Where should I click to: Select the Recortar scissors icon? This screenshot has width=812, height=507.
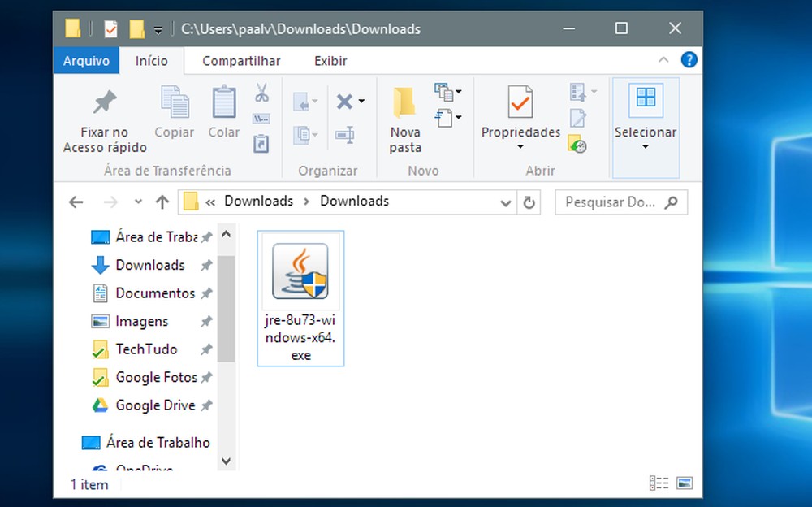pyautogui.click(x=261, y=92)
